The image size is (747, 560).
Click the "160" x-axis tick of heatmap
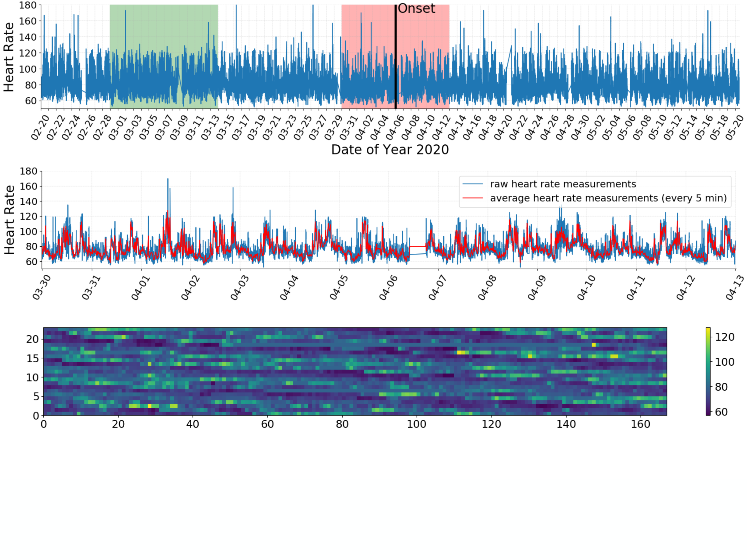pos(641,424)
